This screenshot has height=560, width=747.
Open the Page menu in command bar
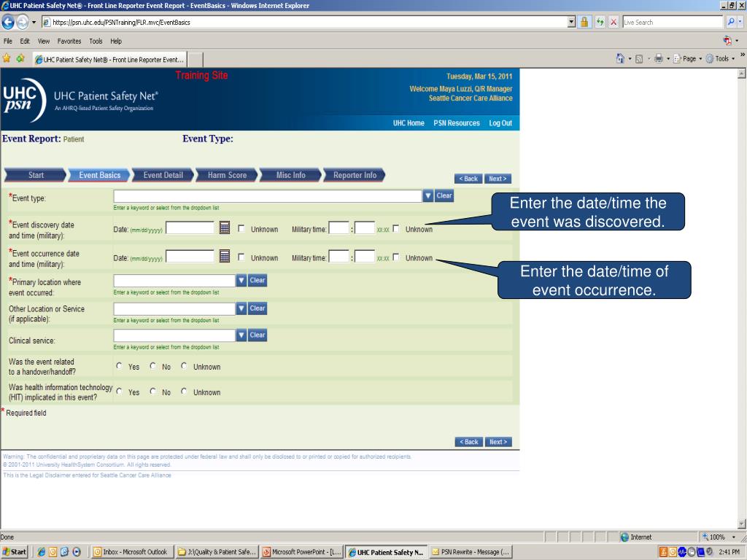688,58
